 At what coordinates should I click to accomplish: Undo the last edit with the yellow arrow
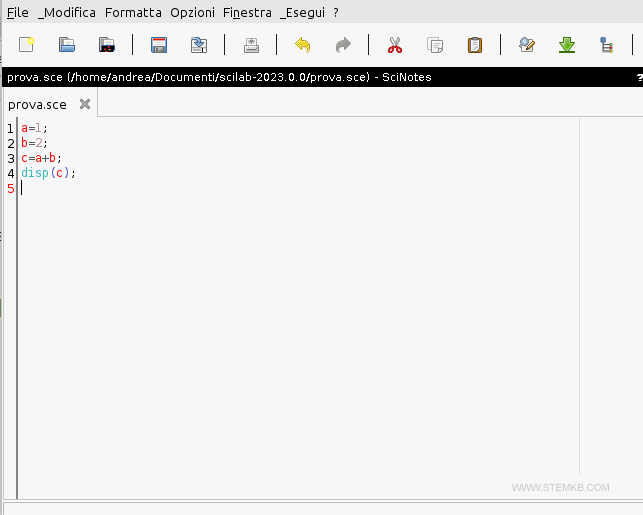click(x=302, y=45)
